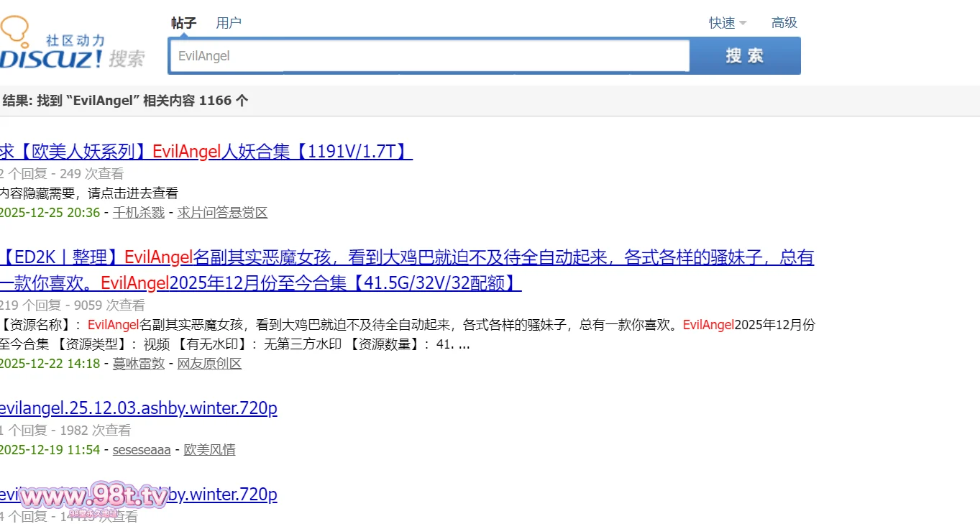The height and width of the screenshot is (524, 980).
Task: Open the ashby.winter.720p result with 1 reply
Action: (x=138, y=408)
